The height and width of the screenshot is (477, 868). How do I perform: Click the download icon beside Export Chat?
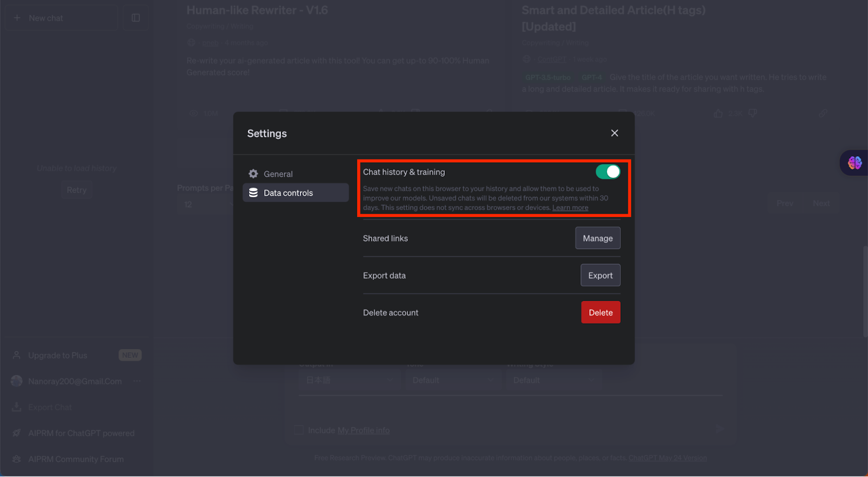point(17,407)
